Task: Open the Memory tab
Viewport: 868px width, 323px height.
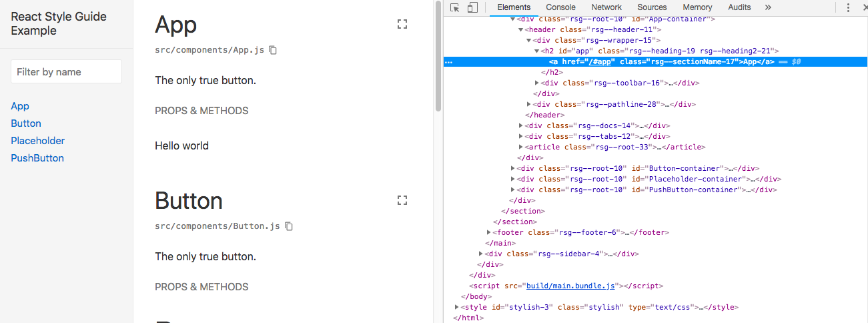Action: coord(697,7)
